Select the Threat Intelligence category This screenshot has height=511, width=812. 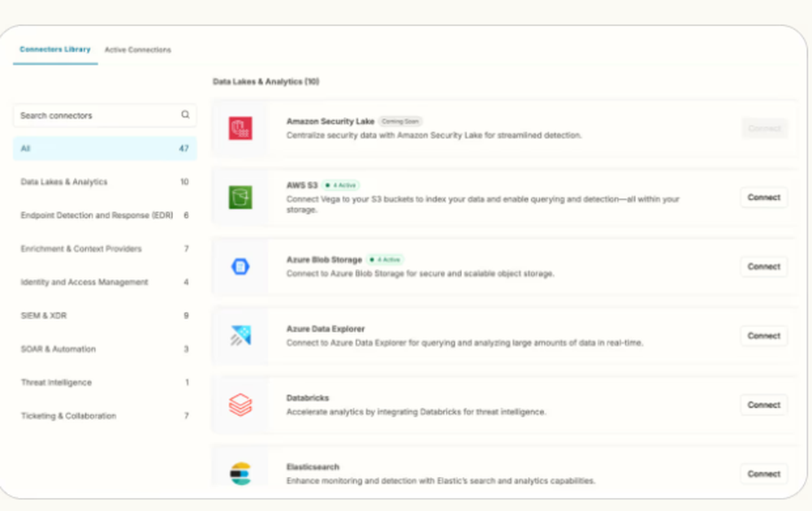[x=105, y=383]
